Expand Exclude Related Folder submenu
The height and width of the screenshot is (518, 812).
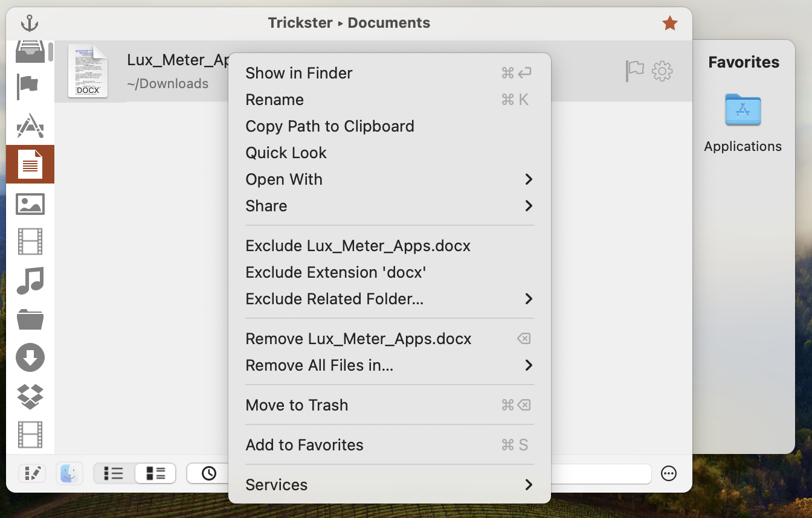click(x=390, y=299)
